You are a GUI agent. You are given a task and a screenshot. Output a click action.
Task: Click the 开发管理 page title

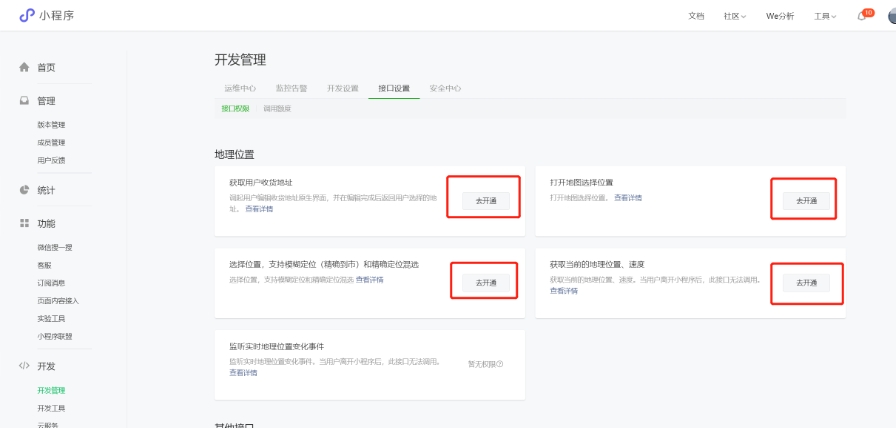241,59
